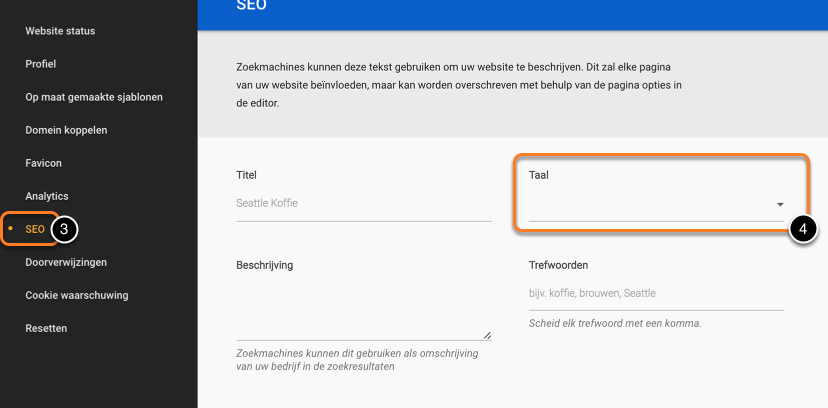Click the Taal dropdown arrow

point(780,205)
